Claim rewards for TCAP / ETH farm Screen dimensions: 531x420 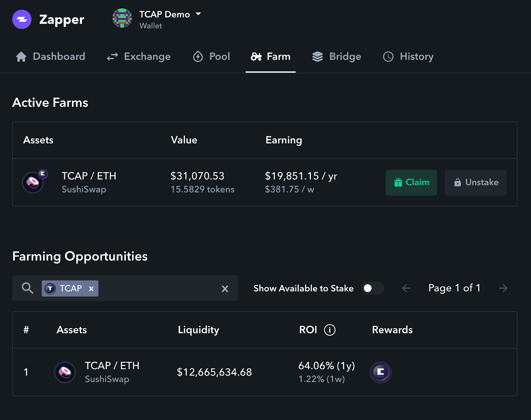tap(411, 183)
